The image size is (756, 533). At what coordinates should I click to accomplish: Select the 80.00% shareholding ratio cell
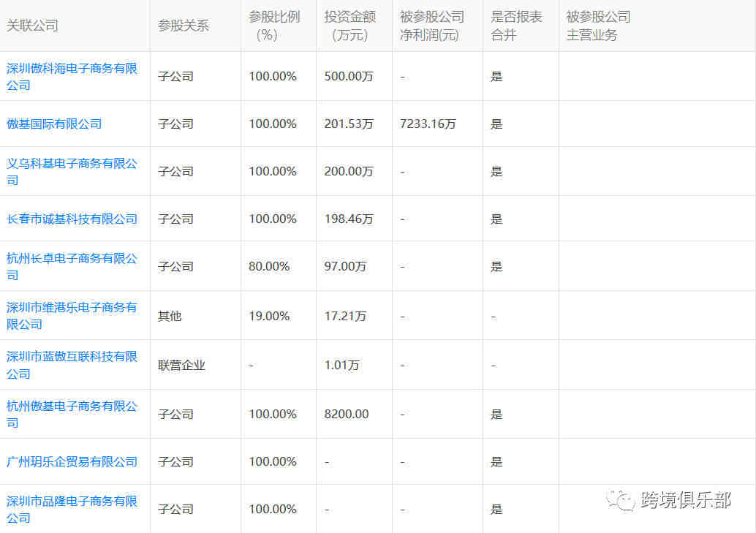[269, 266]
